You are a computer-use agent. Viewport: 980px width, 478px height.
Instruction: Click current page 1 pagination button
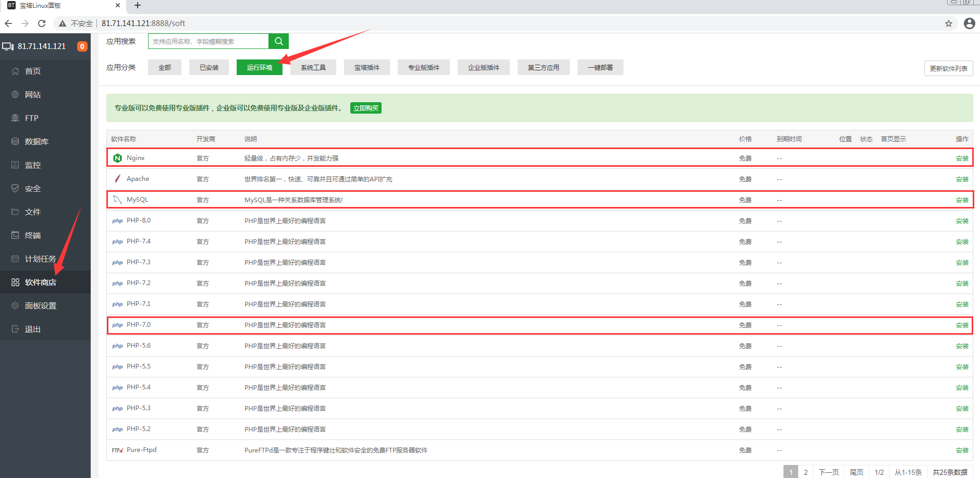[x=791, y=472]
